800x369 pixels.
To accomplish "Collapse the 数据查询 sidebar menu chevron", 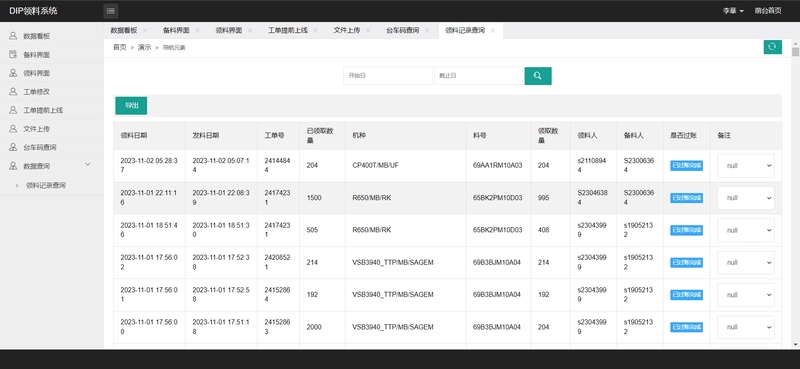I will coord(87,164).
